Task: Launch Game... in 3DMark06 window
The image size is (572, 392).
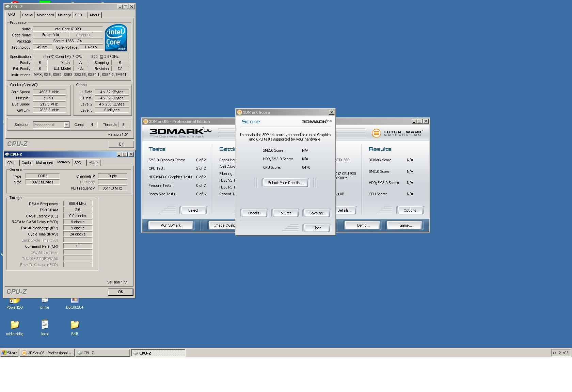Action: (405, 225)
